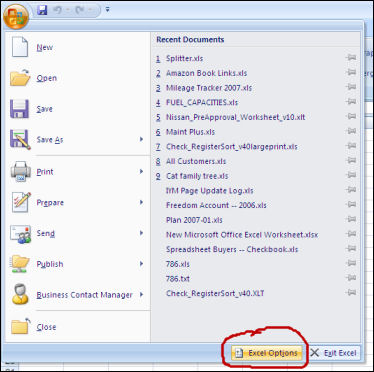Pin All Customers.xls with its pushpin
374x372 pixels.
[x=351, y=160]
